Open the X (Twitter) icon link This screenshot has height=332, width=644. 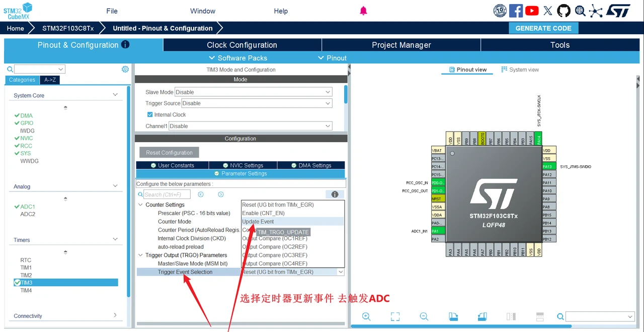pos(548,11)
